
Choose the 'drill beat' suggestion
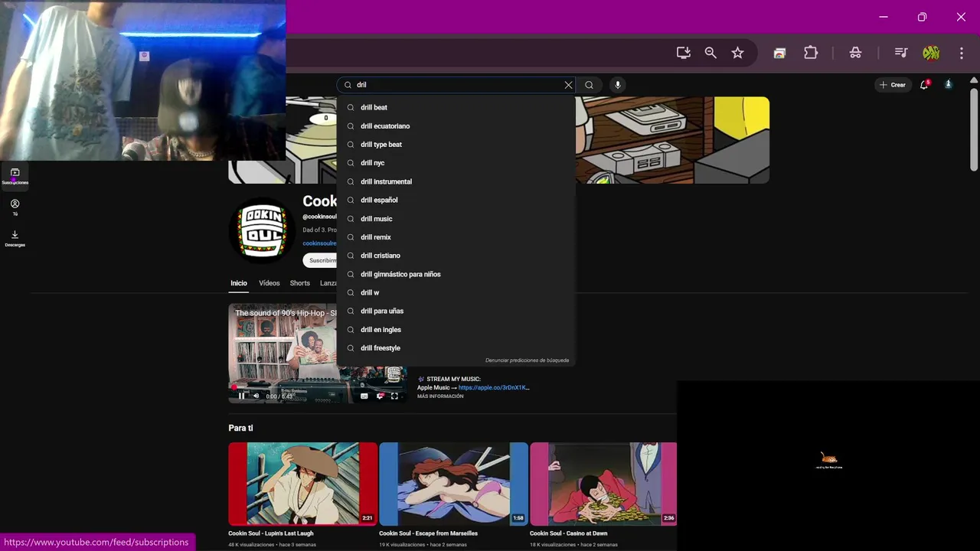point(456,107)
